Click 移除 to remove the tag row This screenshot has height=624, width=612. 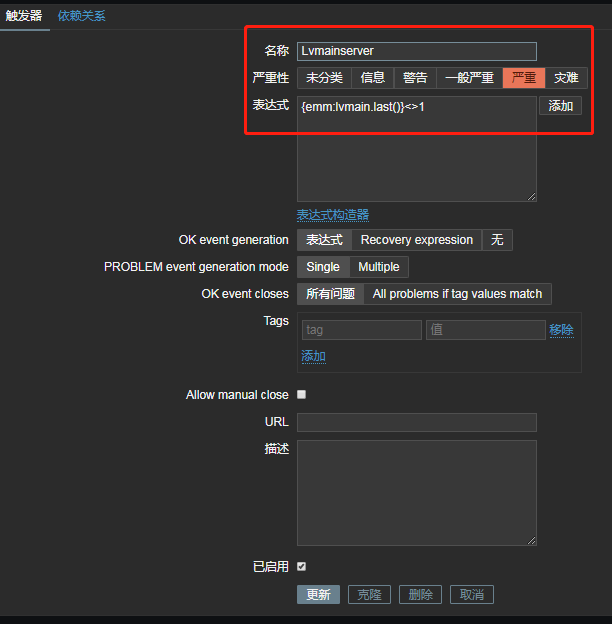561,330
